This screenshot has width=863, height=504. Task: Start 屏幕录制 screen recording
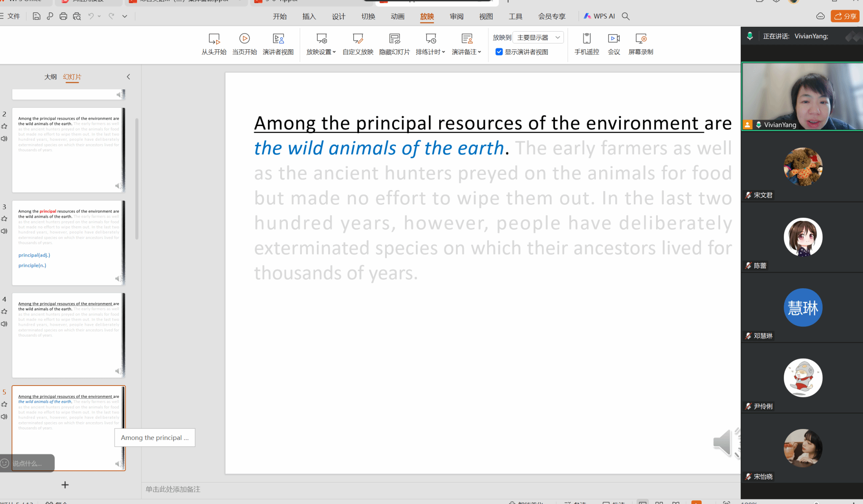[641, 39]
